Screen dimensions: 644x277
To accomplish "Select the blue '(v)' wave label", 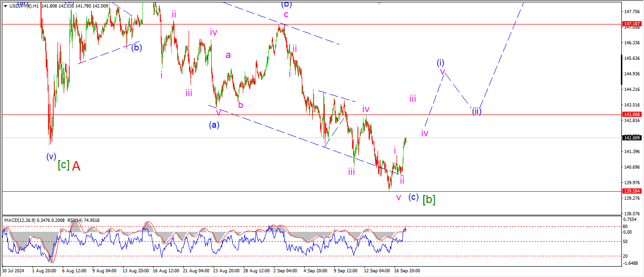I will click(x=51, y=156).
